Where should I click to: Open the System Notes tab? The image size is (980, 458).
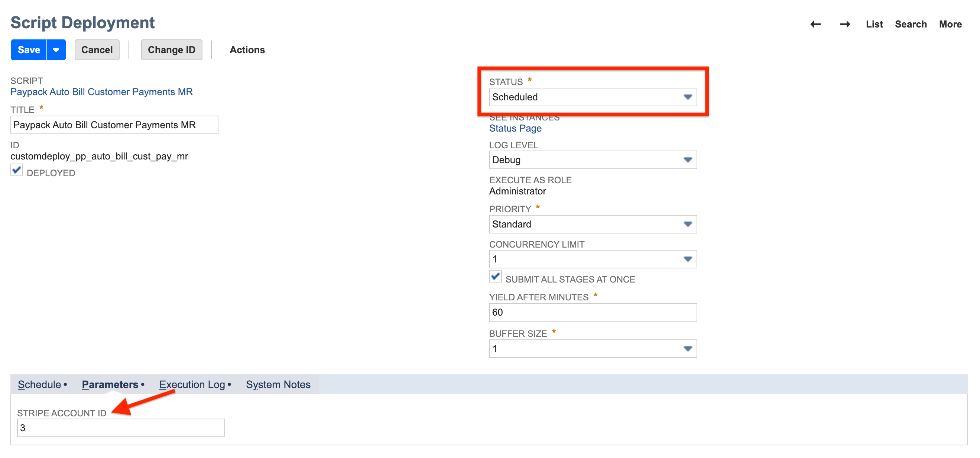pyautogui.click(x=279, y=384)
